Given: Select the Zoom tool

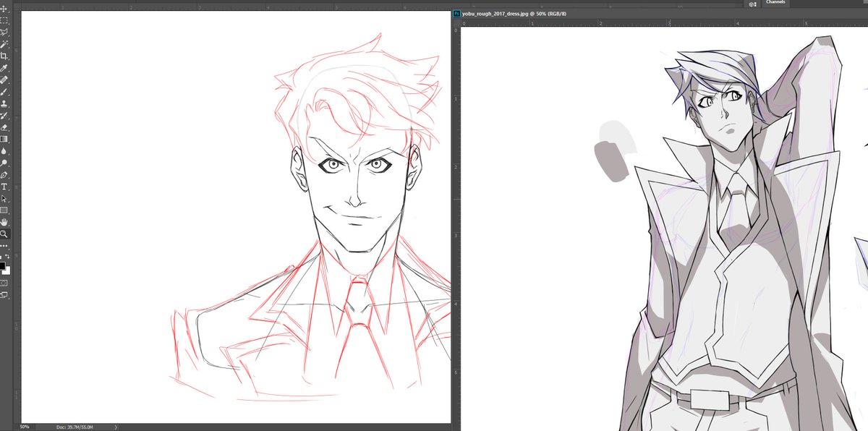Looking at the screenshot, I should point(6,234).
